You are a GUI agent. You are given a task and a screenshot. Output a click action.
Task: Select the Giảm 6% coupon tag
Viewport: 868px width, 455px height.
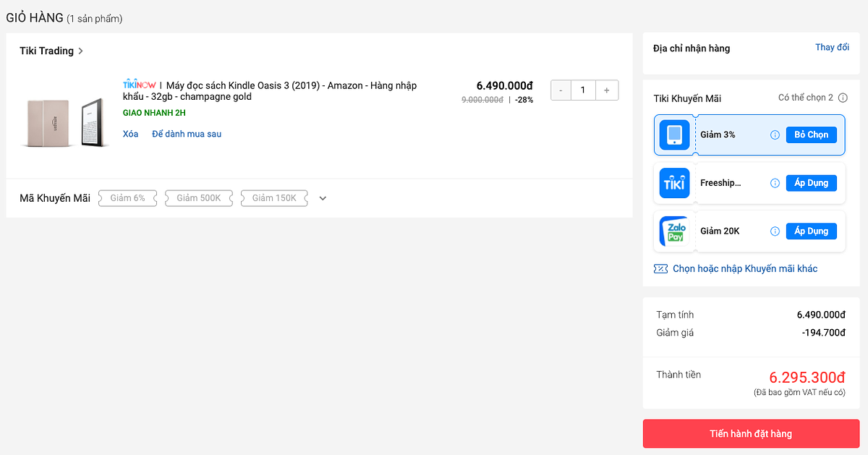click(x=128, y=198)
